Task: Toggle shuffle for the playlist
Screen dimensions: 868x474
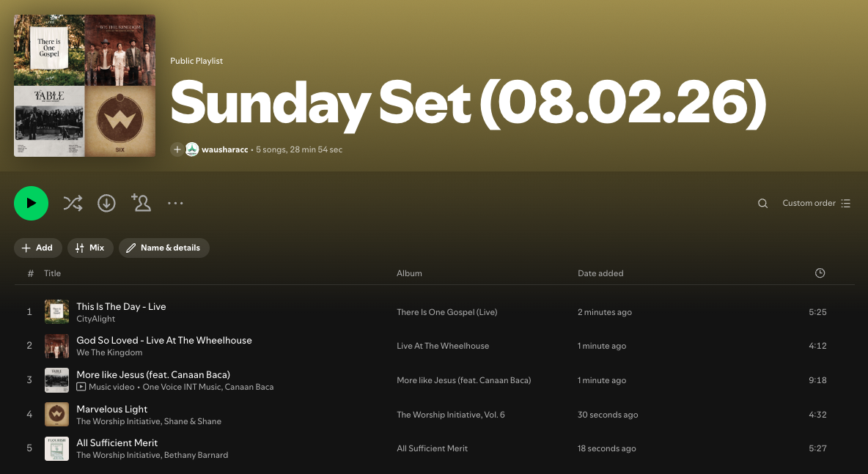Action: tap(73, 203)
